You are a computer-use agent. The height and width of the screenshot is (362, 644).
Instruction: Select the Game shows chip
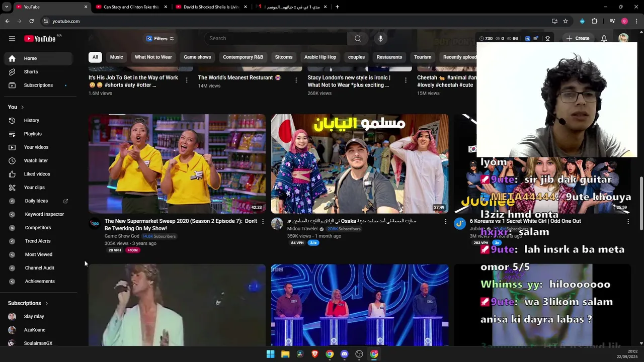197,57
